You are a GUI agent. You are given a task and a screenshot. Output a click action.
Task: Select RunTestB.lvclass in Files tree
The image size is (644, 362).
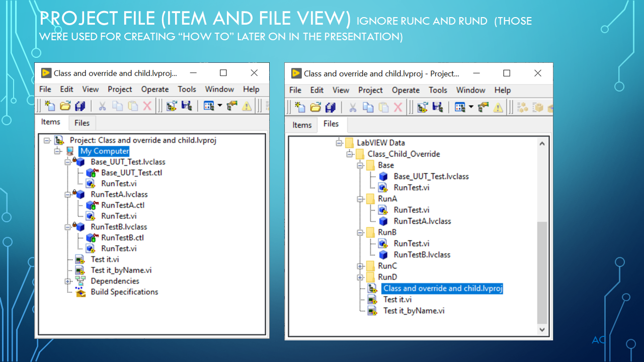coord(422,254)
